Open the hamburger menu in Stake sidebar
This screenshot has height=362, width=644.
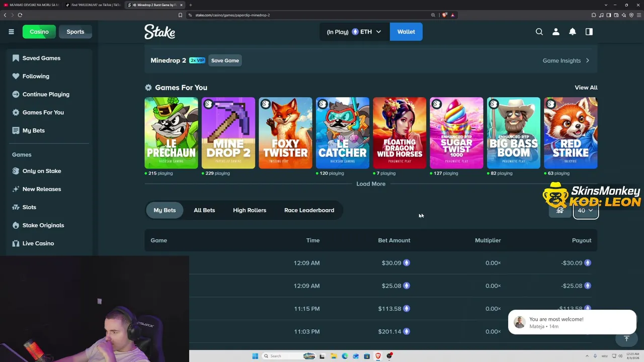(x=11, y=32)
